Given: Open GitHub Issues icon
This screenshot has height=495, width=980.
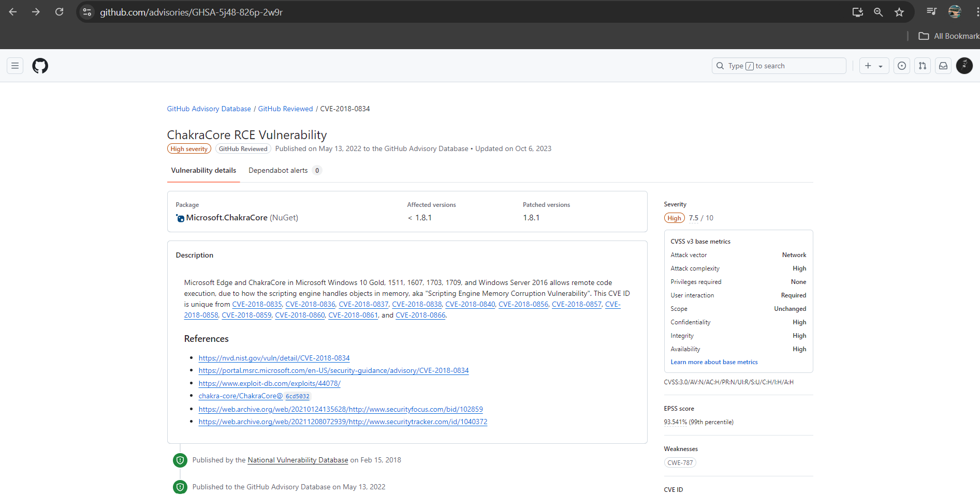Looking at the screenshot, I should [x=902, y=66].
